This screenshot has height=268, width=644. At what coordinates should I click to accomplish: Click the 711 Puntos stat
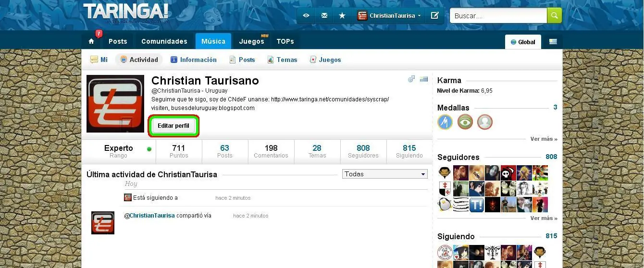(179, 151)
